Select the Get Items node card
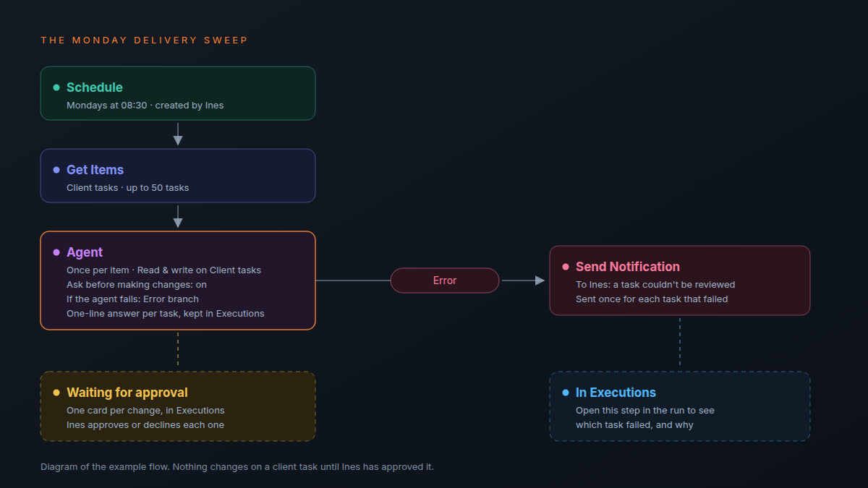The image size is (868, 488). [178, 176]
